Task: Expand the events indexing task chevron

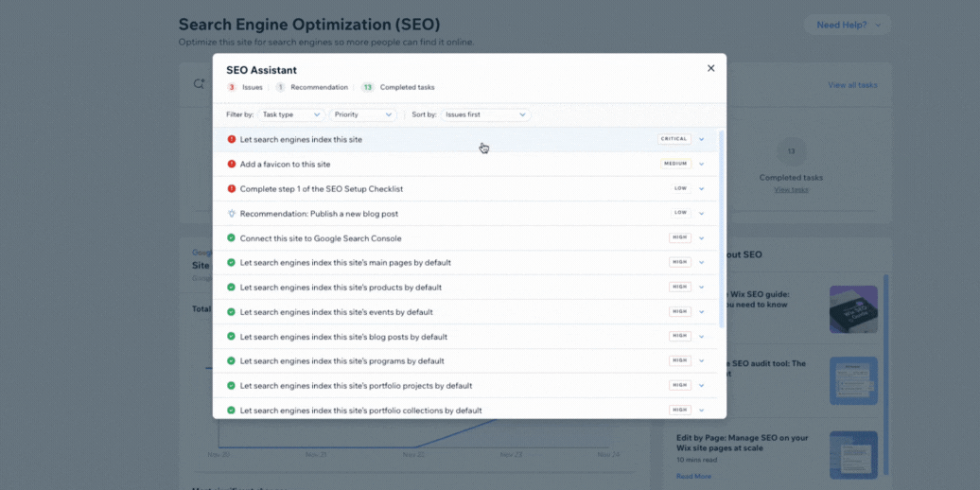Action: [x=701, y=312]
